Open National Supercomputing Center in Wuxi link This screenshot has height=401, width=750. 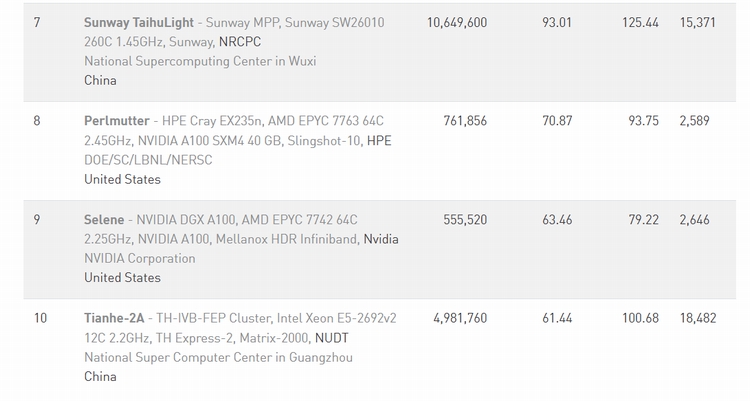coord(200,61)
